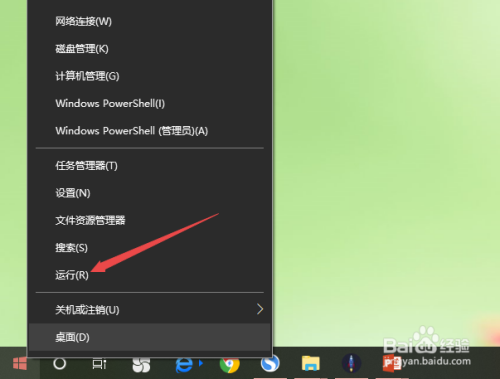Click the Windows Start button
Viewport: 500px width, 379px height.
coord(20,363)
